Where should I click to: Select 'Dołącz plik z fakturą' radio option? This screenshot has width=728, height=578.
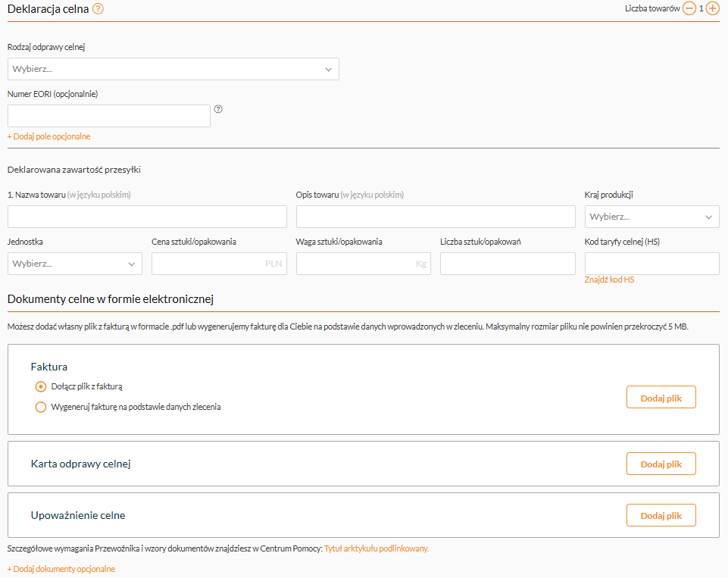coord(41,386)
